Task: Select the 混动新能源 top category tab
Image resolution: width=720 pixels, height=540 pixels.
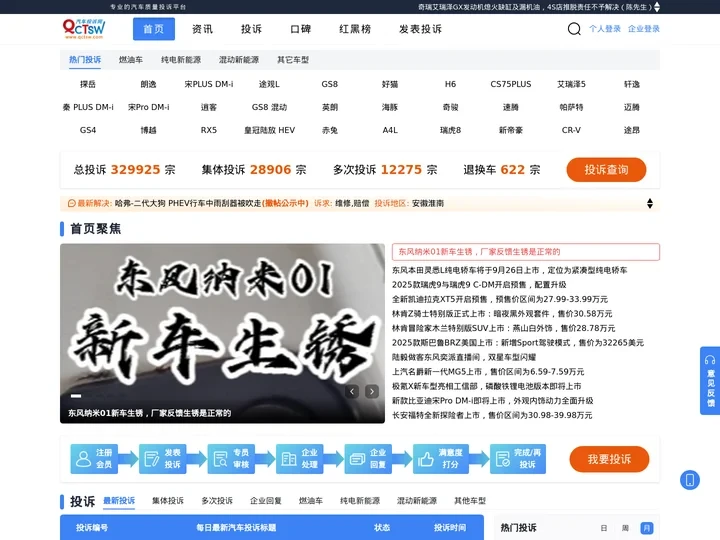Action: point(239,60)
